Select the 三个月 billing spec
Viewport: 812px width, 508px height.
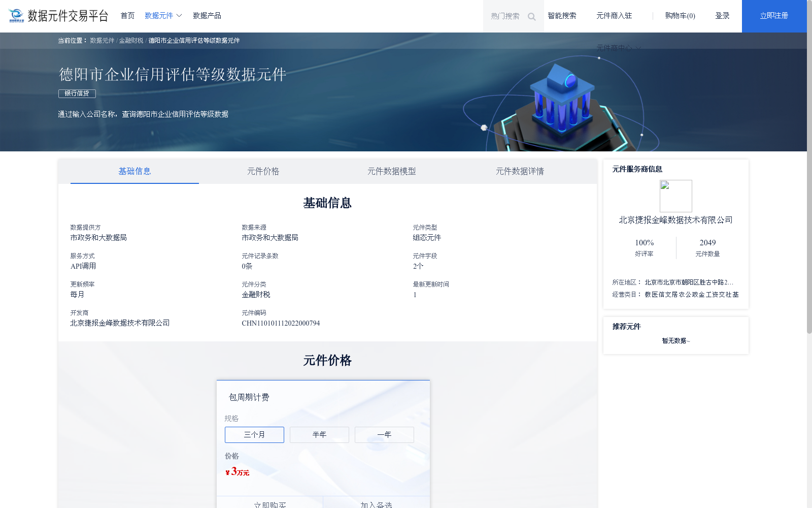pos(254,434)
